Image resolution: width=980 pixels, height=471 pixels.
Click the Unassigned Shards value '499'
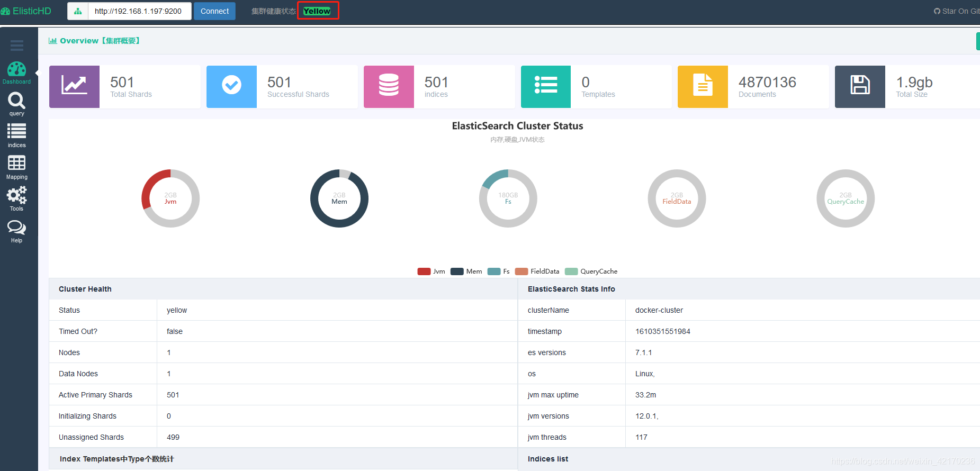[x=173, y=437]
